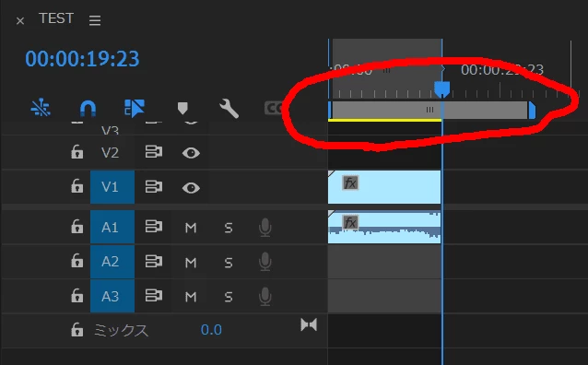Click work area bar left handle
Screen dimensions: 588x365
pyautogui.click(x=330, y=111)
